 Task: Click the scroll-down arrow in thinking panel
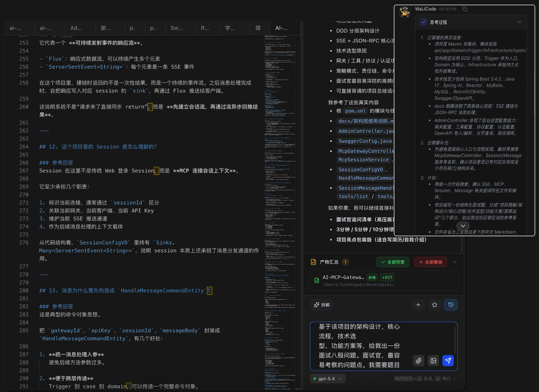tap(463, 226)
